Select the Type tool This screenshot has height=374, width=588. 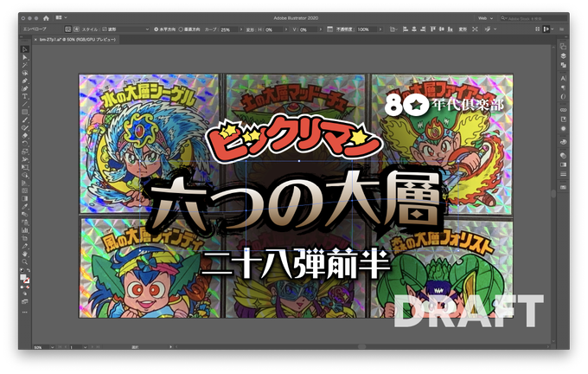click(25, 96)
